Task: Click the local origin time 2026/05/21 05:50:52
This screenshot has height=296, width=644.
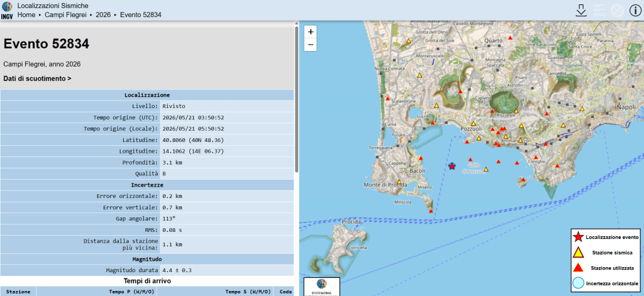Action: [193, 128]
